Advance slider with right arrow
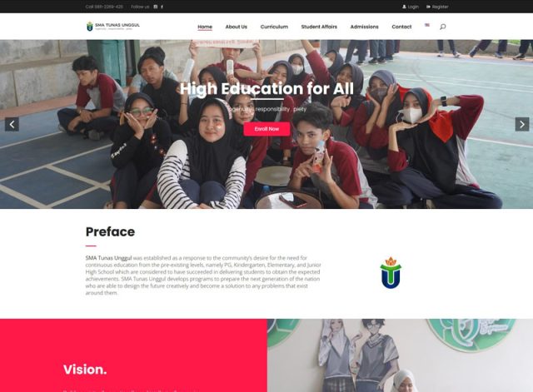The width and height of the screenshot is (533, 392). pos(522,124)
